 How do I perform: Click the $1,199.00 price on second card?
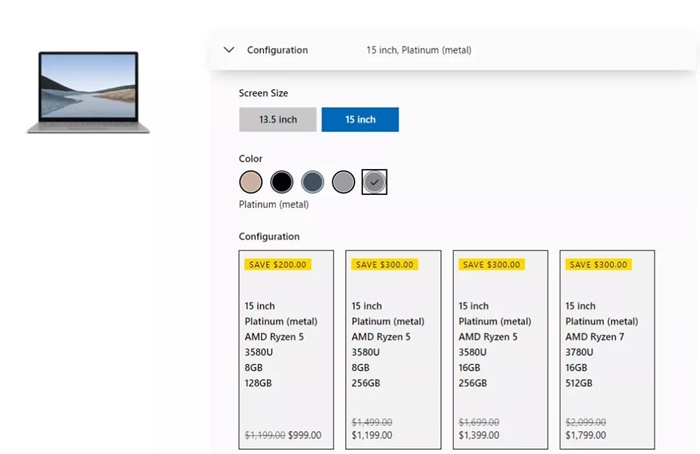[374, 436]
